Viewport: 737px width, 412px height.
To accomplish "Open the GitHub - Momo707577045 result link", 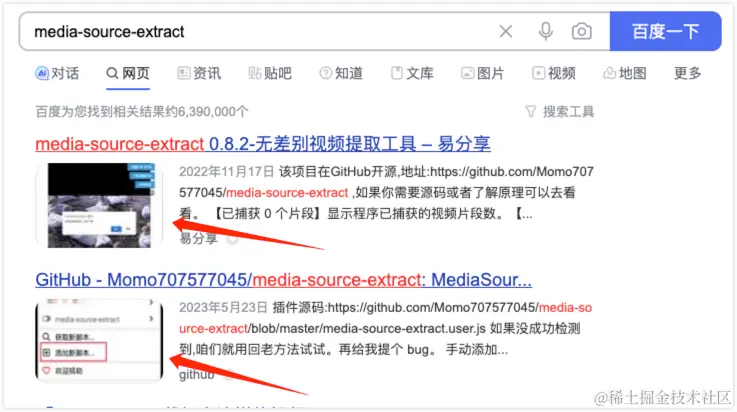I will click(x=283, y=280).
